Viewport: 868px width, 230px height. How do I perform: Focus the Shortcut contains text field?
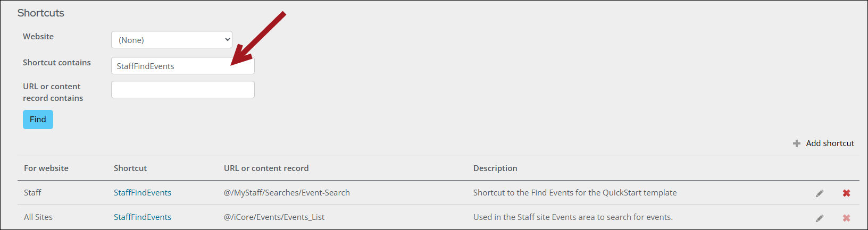(182, 66)
